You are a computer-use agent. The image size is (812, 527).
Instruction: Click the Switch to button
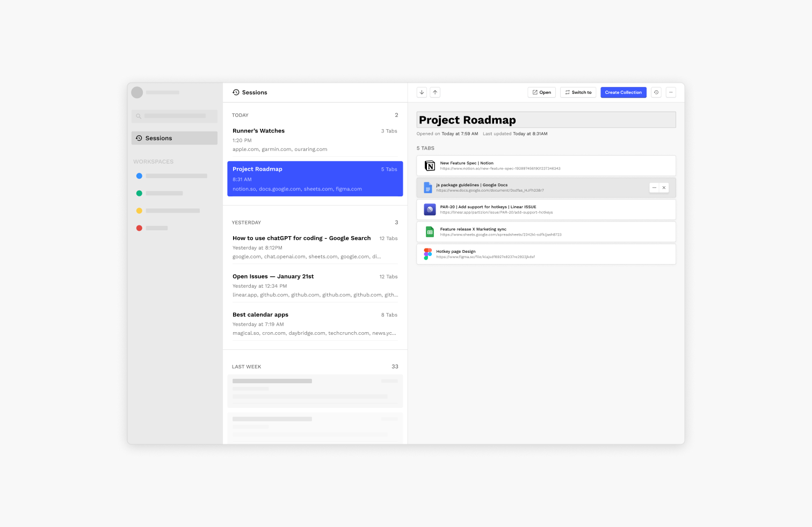[x=578, y=92]
